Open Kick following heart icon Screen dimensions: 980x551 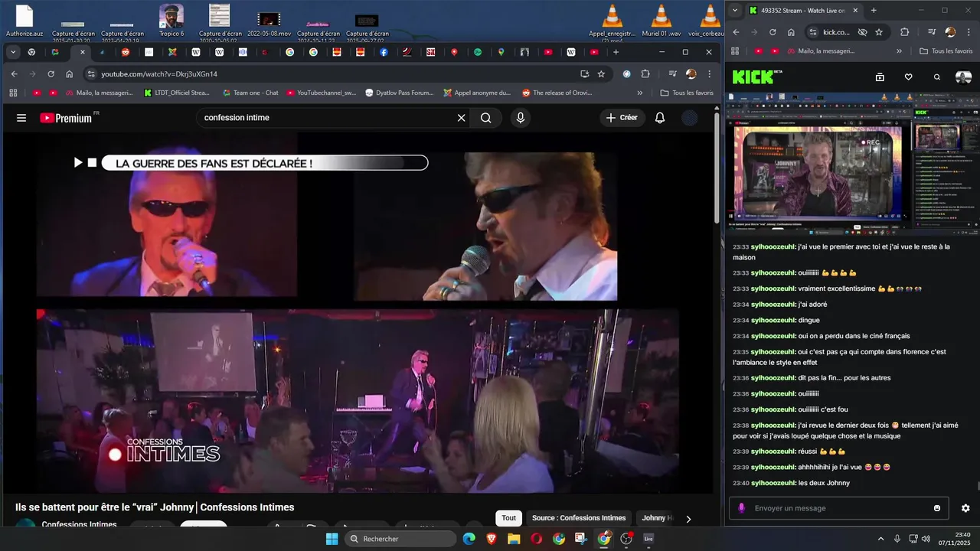click(908, 77)
